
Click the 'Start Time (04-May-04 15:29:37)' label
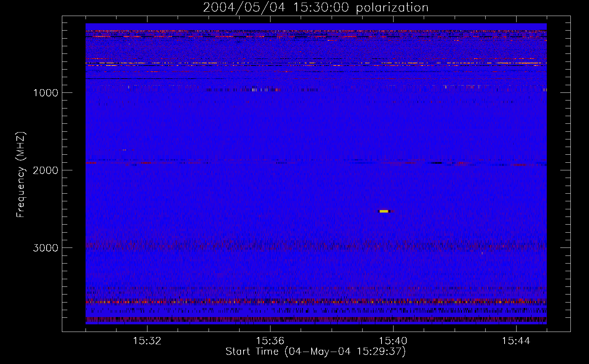[x=316, y=352]
